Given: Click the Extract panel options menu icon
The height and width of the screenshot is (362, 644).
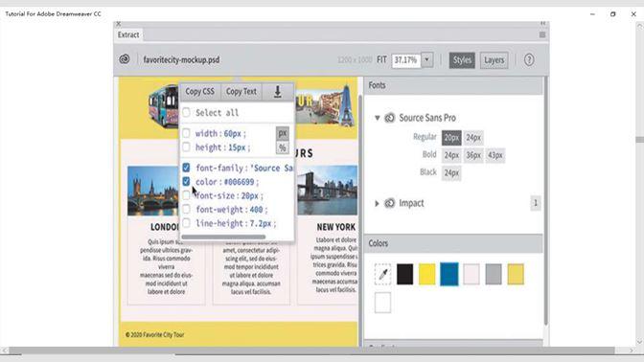Looking at the screenshot, I should click(542, 34).
